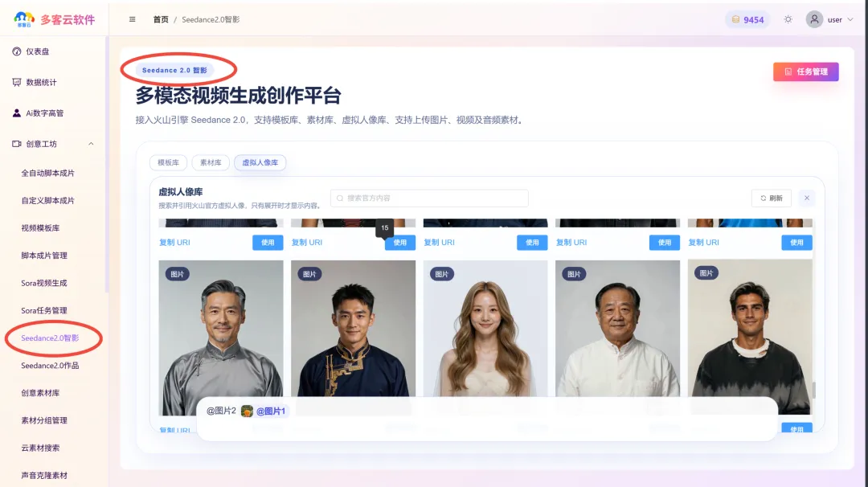Image resolution: width=868 pixels, height=487 pixels.
Task: Click 使用 for third top-row card
Action: tap(532, 243)
